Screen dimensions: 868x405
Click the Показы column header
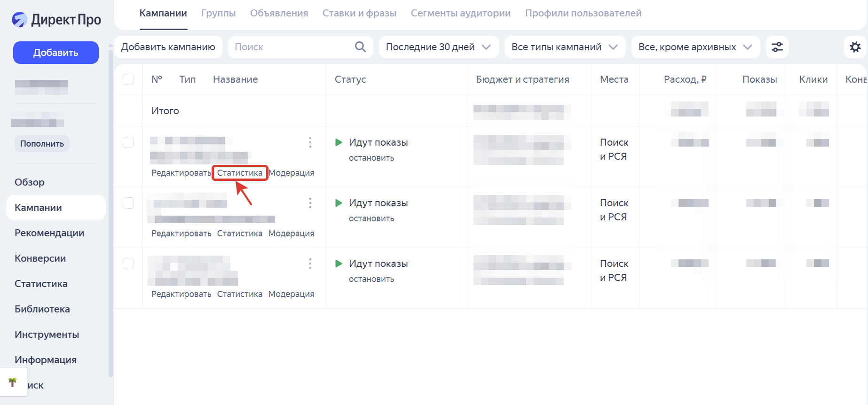point(760,79)
